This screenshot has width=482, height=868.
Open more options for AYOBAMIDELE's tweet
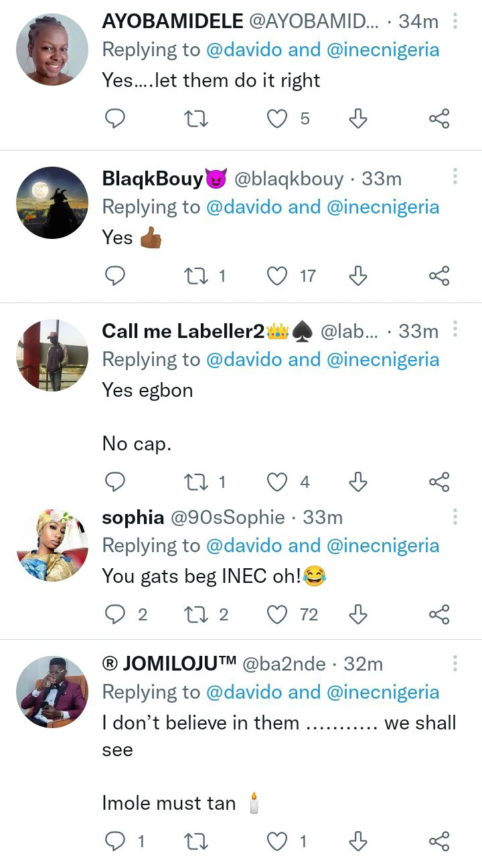click(x=455, y=21)
